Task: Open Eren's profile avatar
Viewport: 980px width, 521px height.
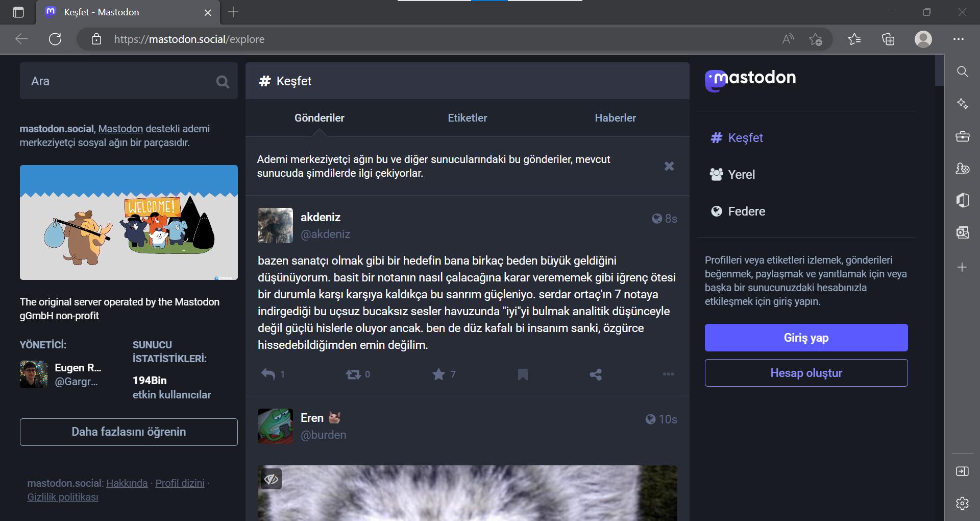Action: (x=275, y=426)
